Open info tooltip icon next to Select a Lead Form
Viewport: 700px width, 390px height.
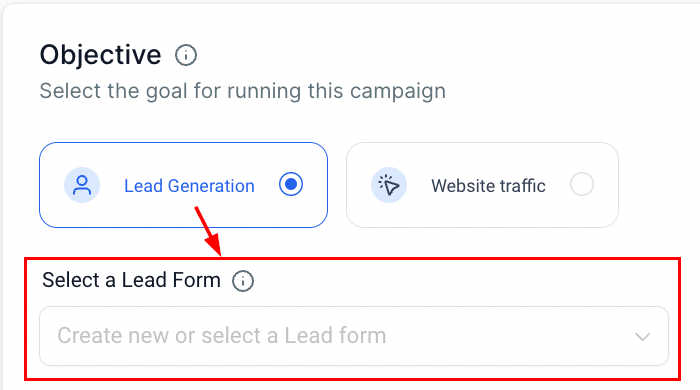pos(243,281)
